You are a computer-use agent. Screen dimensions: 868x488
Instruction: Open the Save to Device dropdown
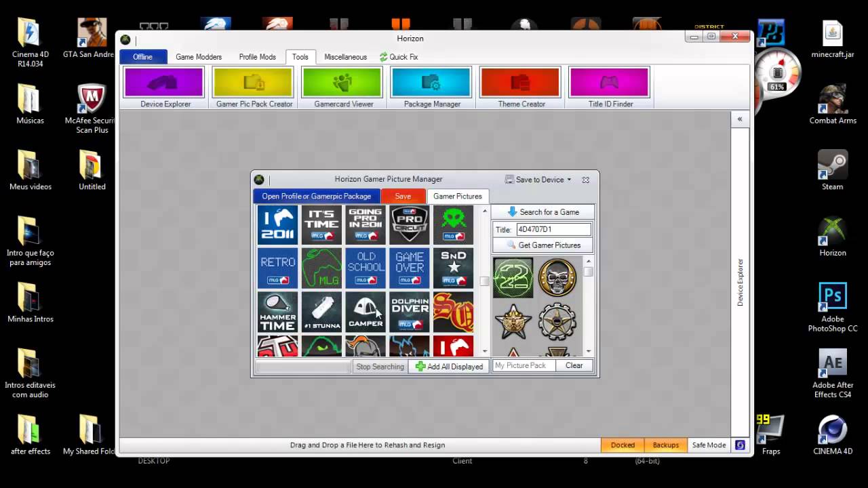pos(538,180)
